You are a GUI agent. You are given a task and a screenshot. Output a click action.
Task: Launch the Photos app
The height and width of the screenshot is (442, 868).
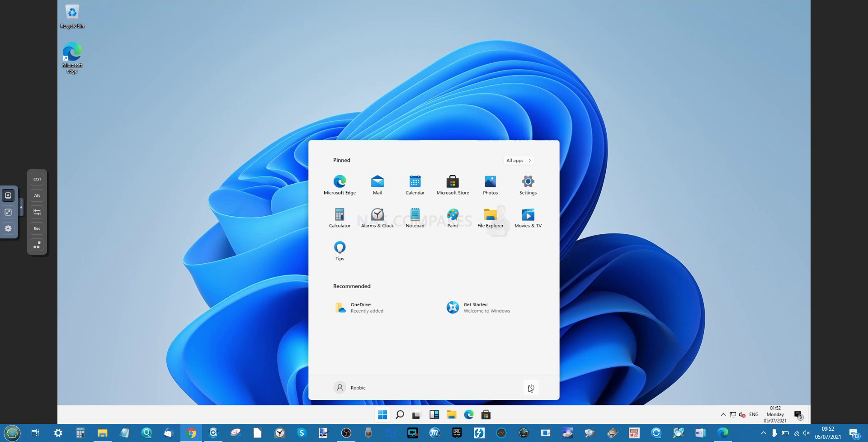click(490, 185)
